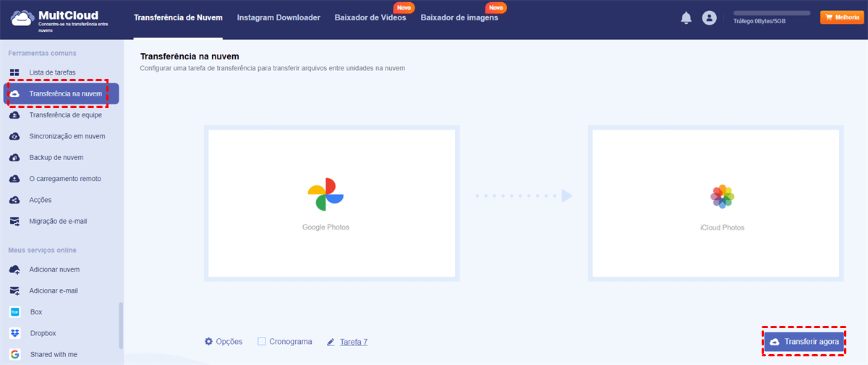This screenshot has height=365, width=868.
Task: Click the Transferência na nuvem cloud icon
Action: pos(14,93)
